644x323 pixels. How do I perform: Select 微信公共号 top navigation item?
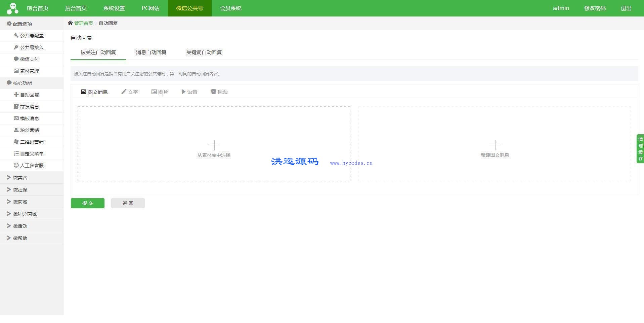pos(190,8)
